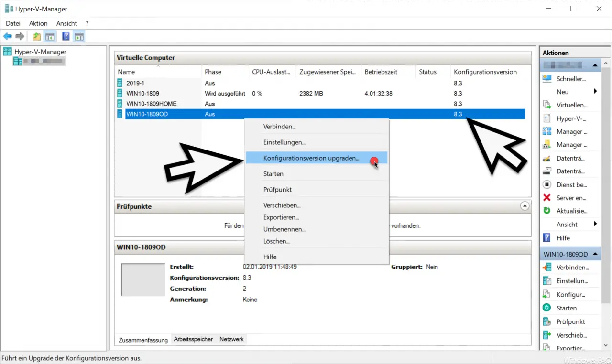Open the ? help menu
The image size is (612, 364).
(x=87, y=23)
